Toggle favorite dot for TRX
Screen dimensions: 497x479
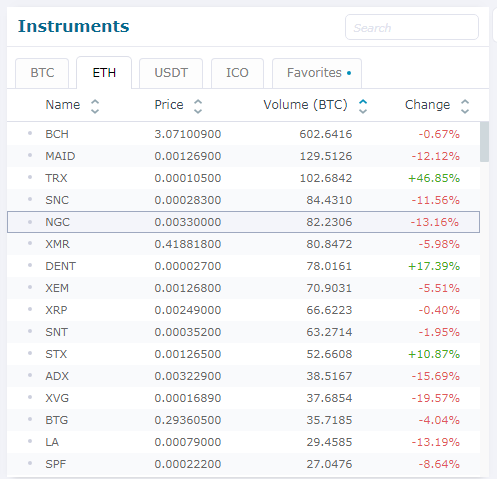pos(30,177)
